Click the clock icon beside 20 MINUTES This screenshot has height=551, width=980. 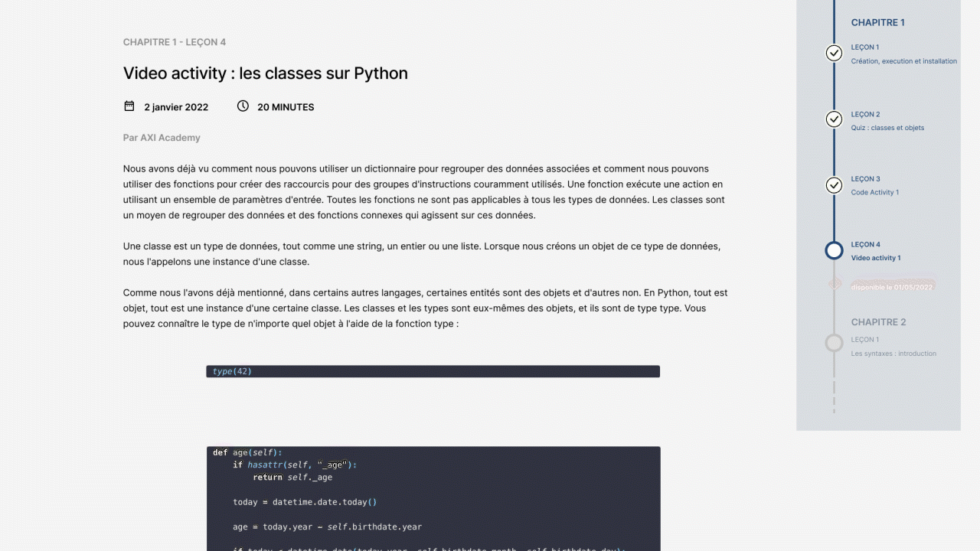(x=243, y=106)
